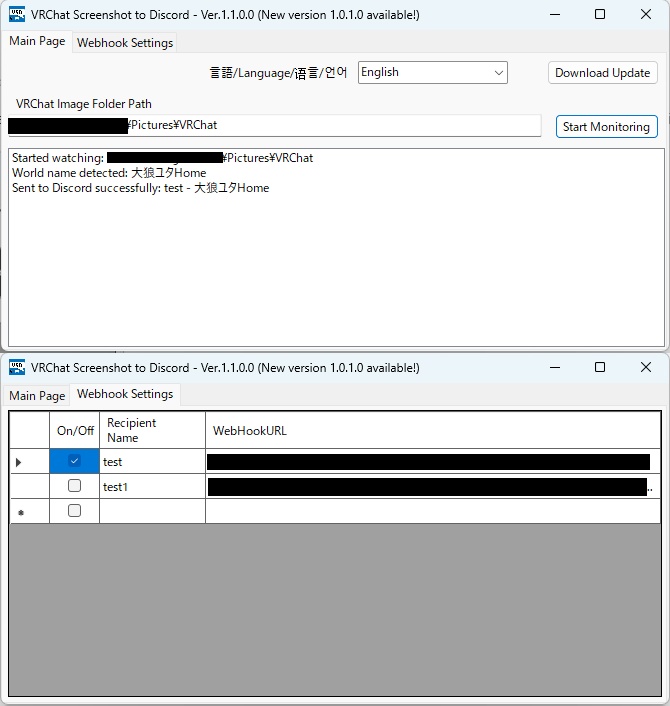Screen dimensions: 670x706
Task: Minimize the top window
Action: click(555, 14)
